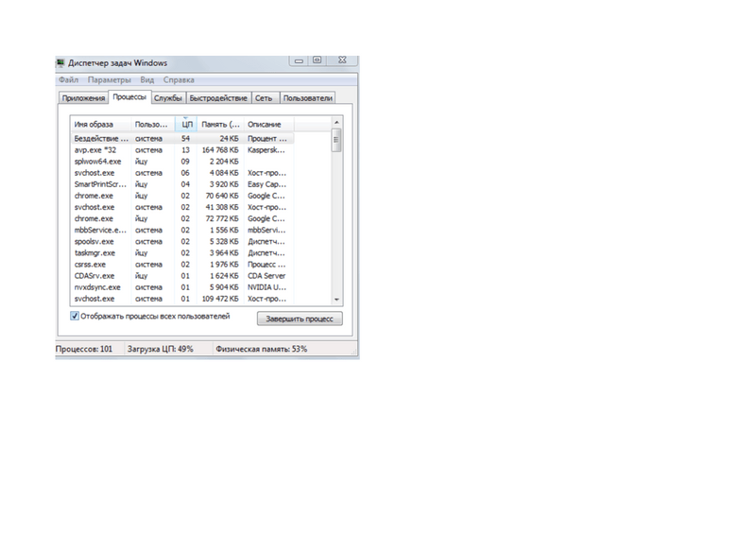Open the Справка menu
The height and width of the screenshot is (534, 756).
(179, 80)
